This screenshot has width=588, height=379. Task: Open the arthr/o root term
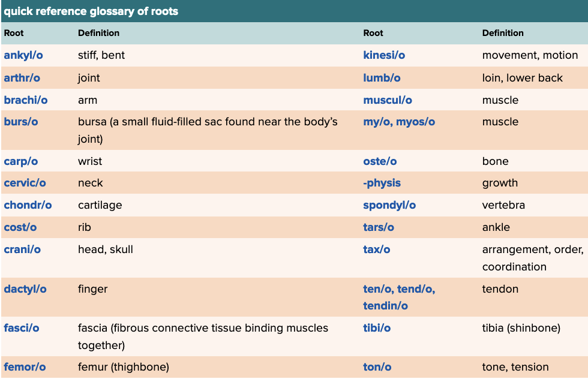[22, 78]
